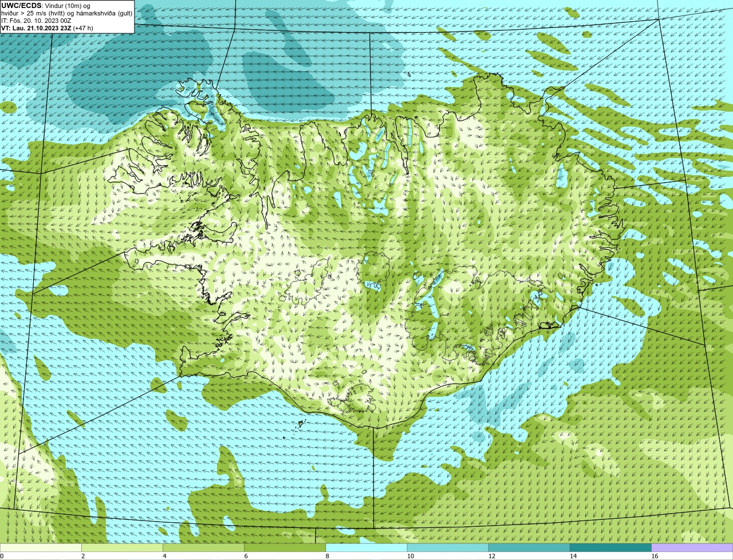Click the light green legend swatch for 2–4 m/s
The height and width of the screenshot is (560, 733).
pos(123,548)
